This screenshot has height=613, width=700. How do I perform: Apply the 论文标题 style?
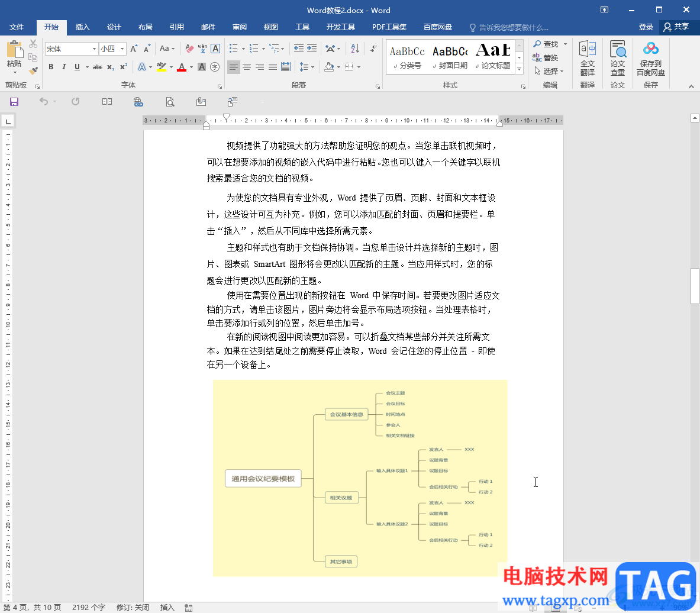(493, 56)
